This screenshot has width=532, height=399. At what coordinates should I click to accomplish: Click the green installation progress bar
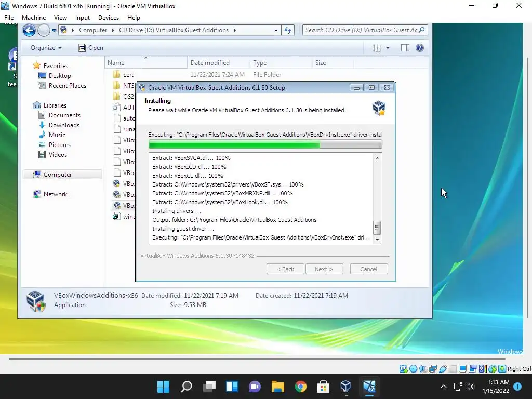tap(265, 145)
